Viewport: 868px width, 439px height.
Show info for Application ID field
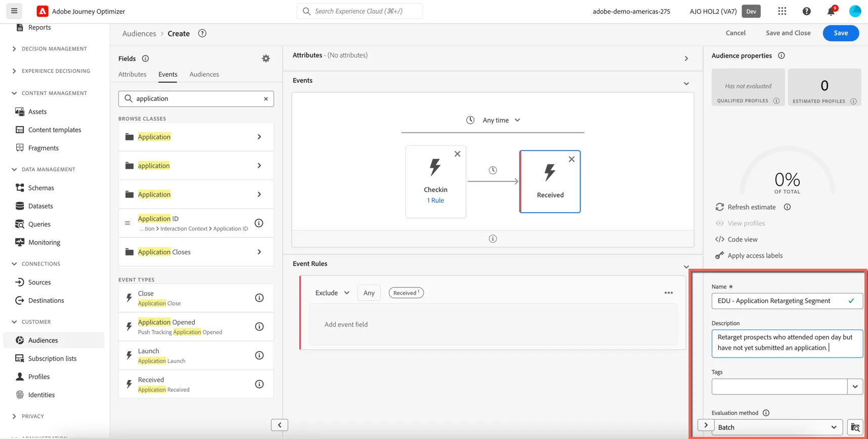[259, 223]
